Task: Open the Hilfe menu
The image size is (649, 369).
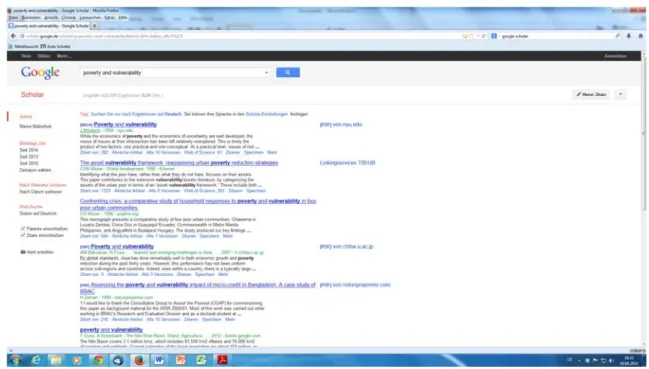Action: point(123,18)
